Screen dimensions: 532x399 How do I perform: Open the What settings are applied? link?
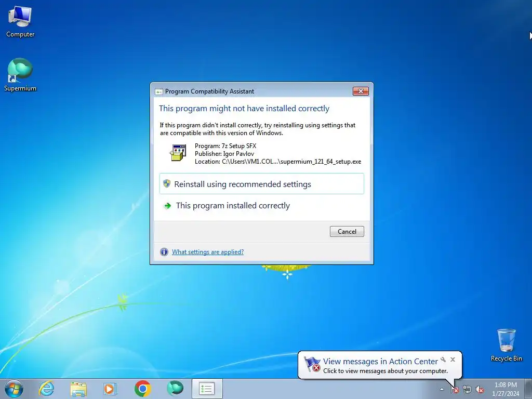click(x=208, y=252)
